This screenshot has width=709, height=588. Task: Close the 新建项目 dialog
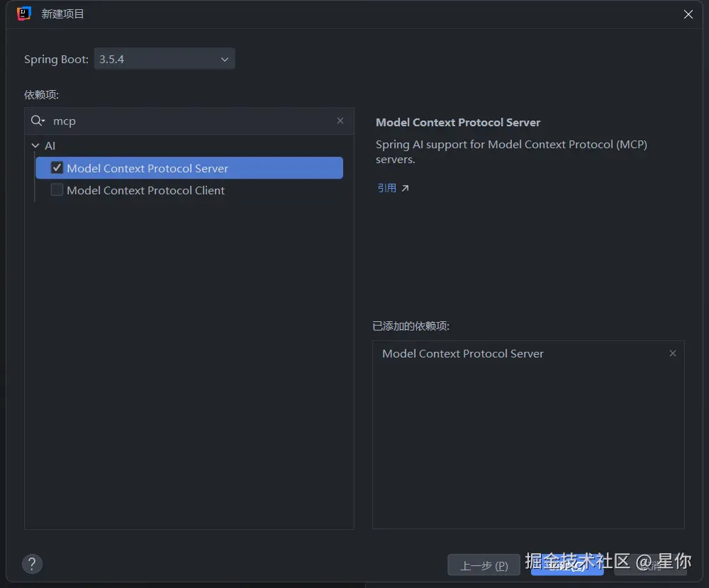pos(688,14)
